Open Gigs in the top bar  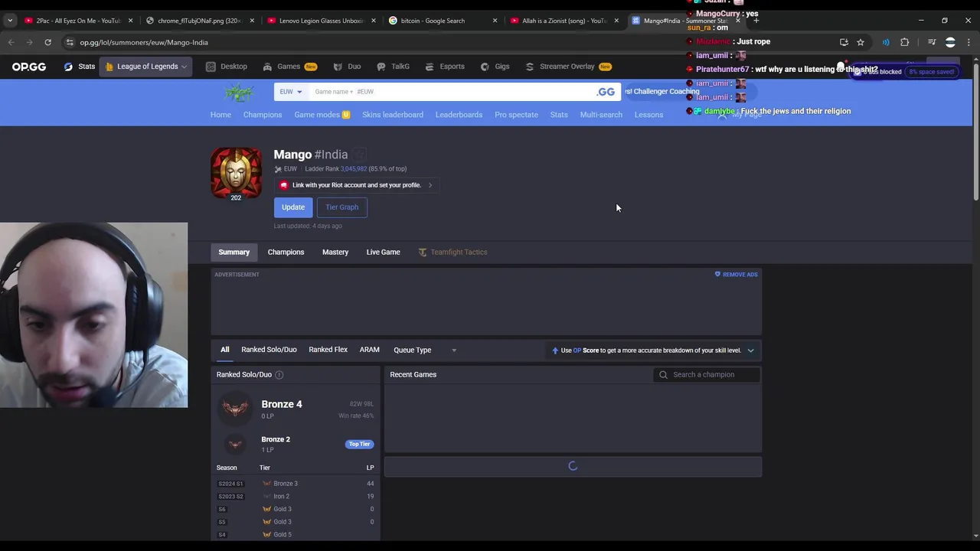pos(495,67)
